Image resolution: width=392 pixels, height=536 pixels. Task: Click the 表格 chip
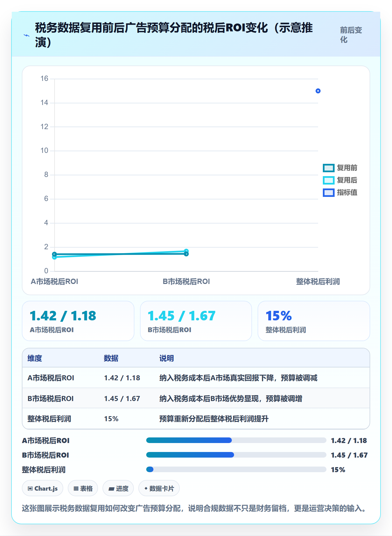pyautogui.click(x=83, y=488)
